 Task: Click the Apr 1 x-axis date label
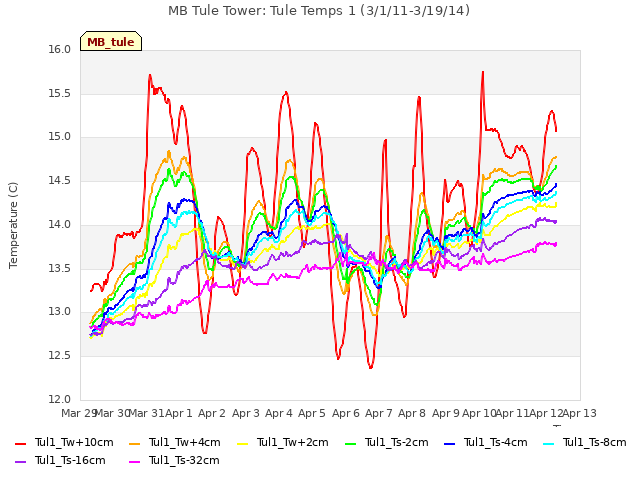click(179, 413)
